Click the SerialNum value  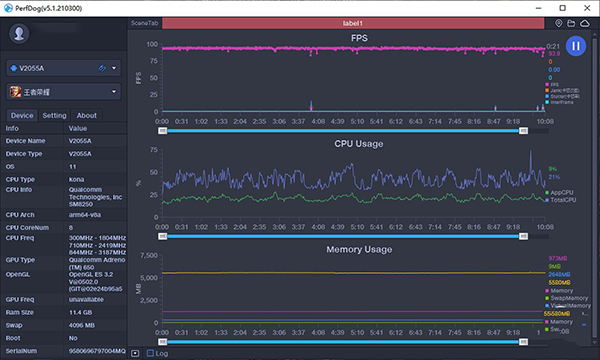[x=97, y=351]
